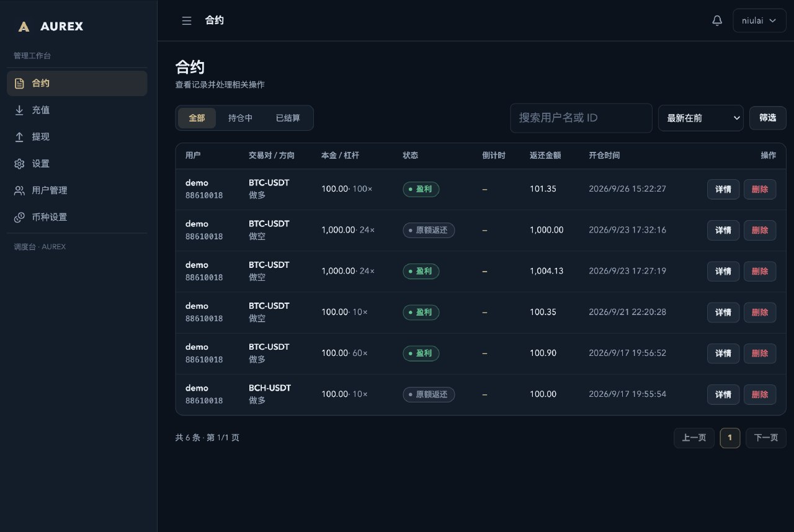Click the 返还金额 column header
This screenshot has width=794, height=532.
[x=545, y=156]
